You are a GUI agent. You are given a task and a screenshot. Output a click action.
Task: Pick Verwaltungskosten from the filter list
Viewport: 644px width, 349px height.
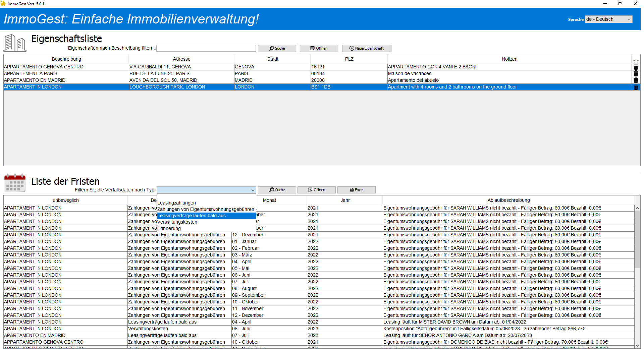pyautogui.click(x=206, y=222)
